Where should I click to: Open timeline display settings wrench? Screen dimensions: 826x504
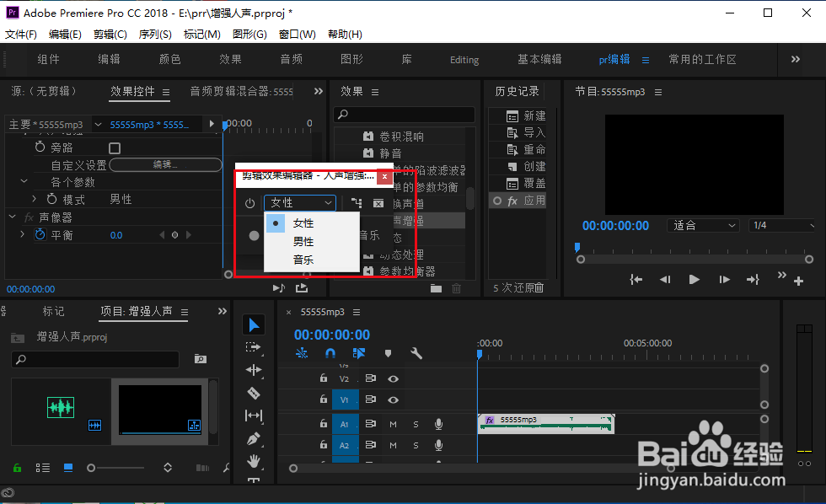[416, 353]
